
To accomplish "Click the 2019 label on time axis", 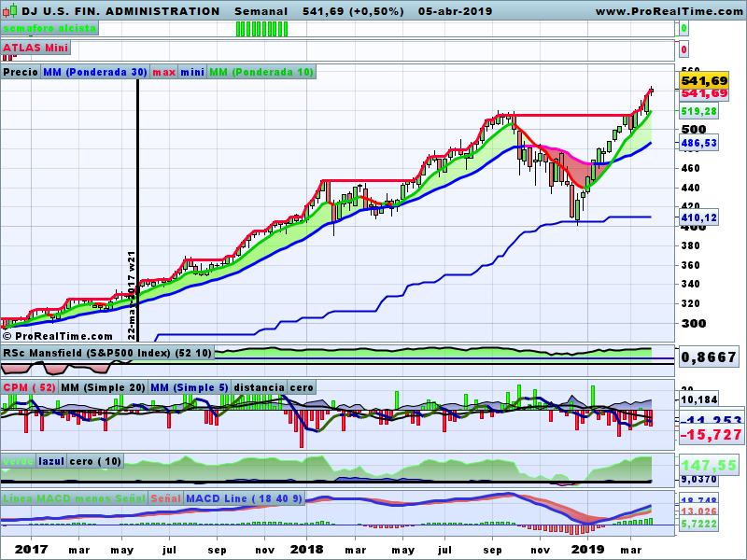I will click(587, 549).
